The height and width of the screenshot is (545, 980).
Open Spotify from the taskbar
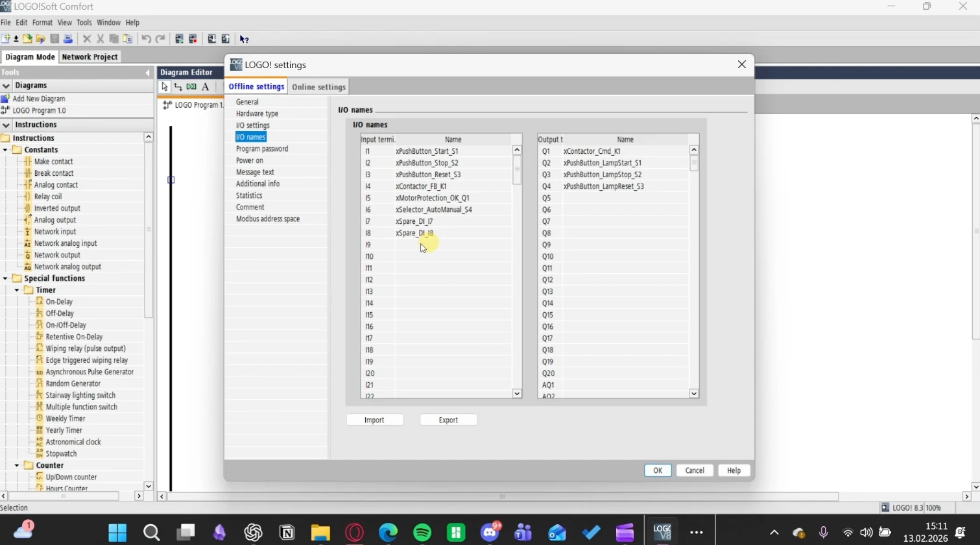[422, 533]
